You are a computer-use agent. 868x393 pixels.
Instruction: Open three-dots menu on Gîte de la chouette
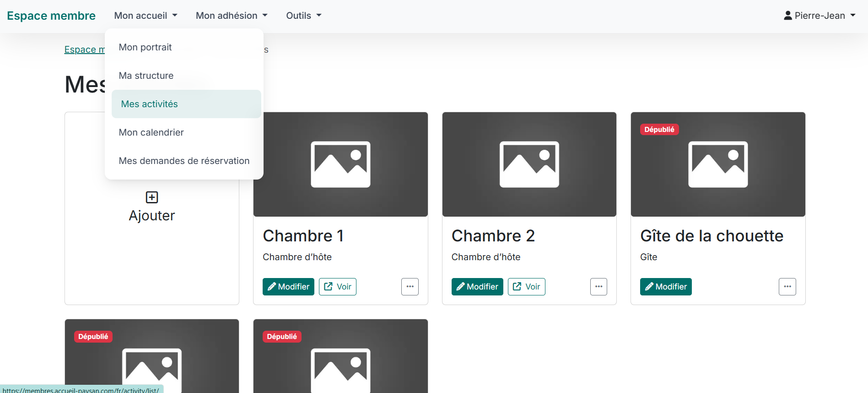(x=787, y=287)
